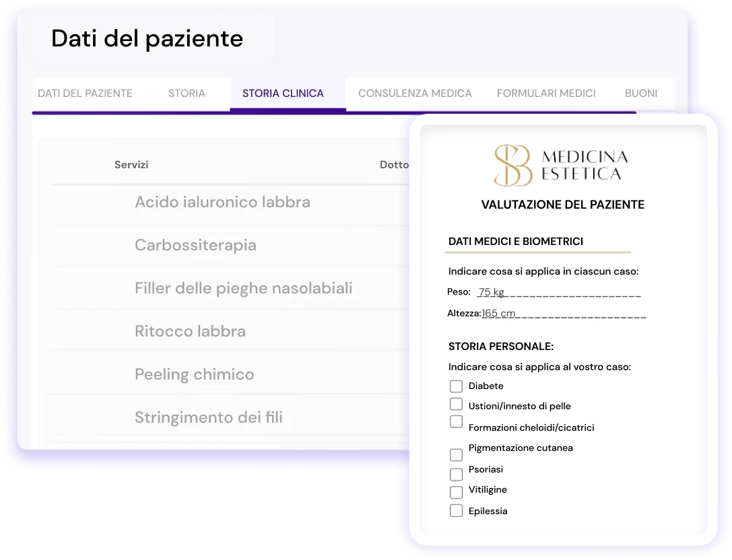Click the Servizi column header

click(131, 165)
